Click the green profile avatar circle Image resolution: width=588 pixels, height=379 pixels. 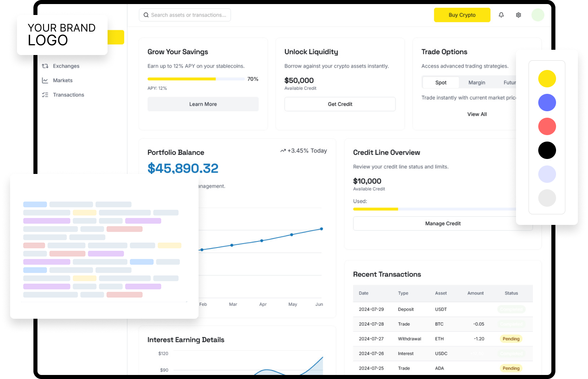pos(538,15)
